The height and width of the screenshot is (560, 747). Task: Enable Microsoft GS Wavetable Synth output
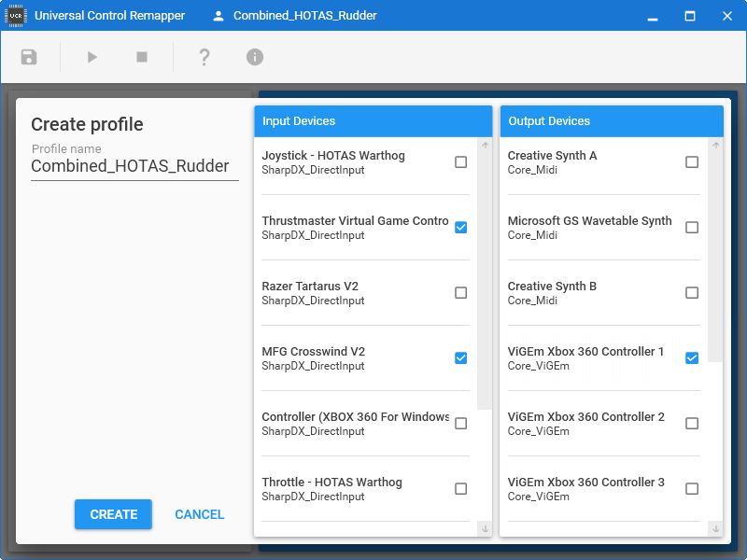tap(692, 228)
